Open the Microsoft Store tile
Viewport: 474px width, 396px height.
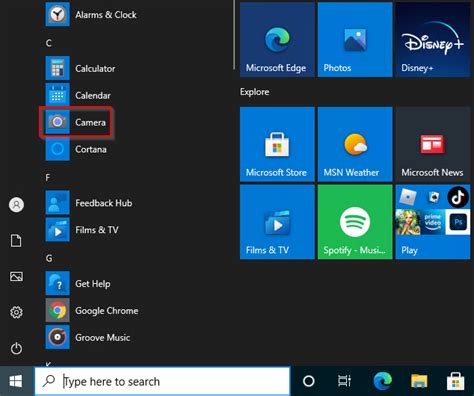(x=277, y=144)
